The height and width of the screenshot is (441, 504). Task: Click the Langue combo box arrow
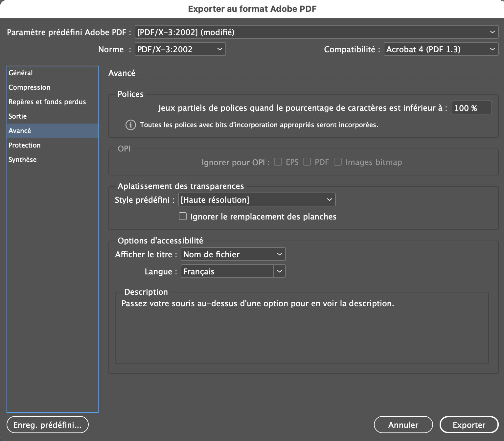click(x=280, y=271)
